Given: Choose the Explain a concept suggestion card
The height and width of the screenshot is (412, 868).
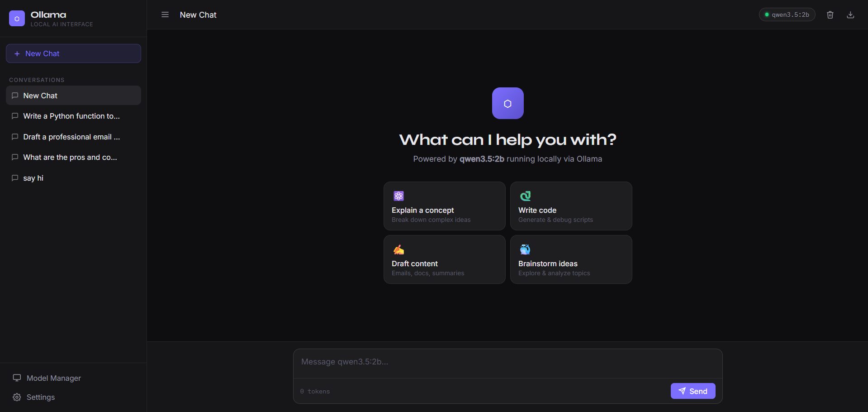Looking at the screenshot, I should point(444,206).
